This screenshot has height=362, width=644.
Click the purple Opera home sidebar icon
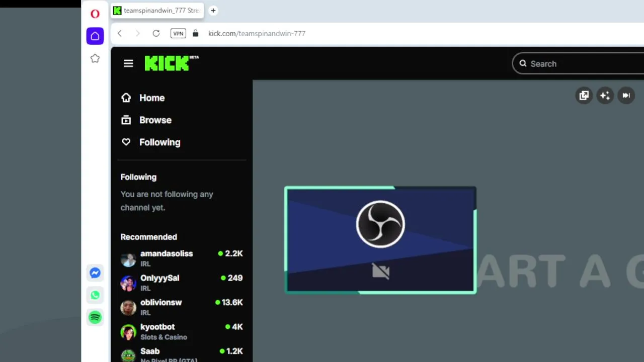[x=95, y=36]
